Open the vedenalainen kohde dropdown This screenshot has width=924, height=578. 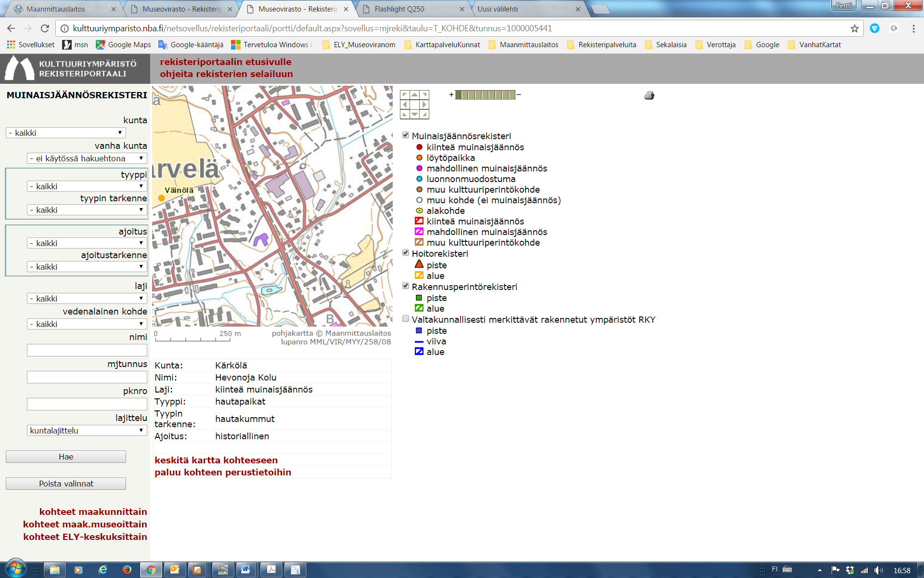87,324
